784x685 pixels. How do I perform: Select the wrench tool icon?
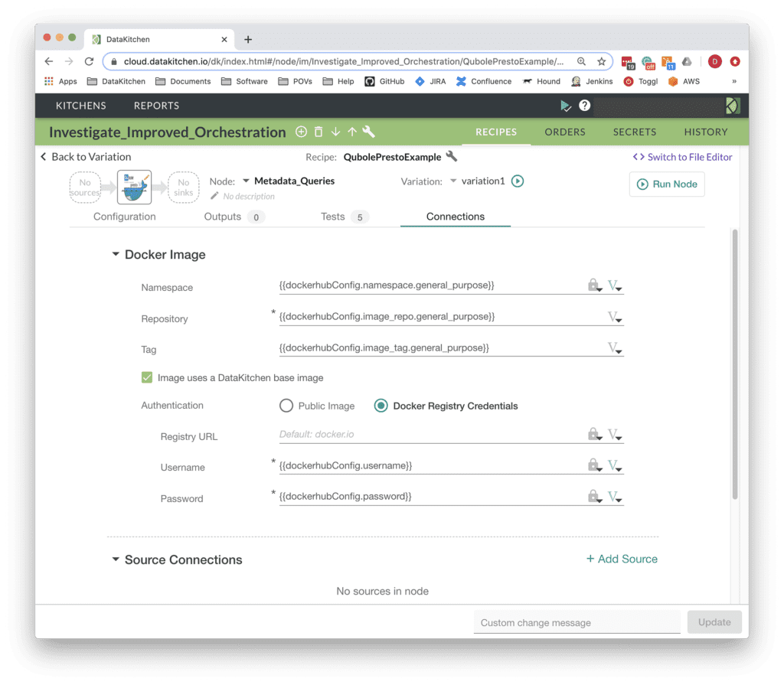tap(368, 132)
